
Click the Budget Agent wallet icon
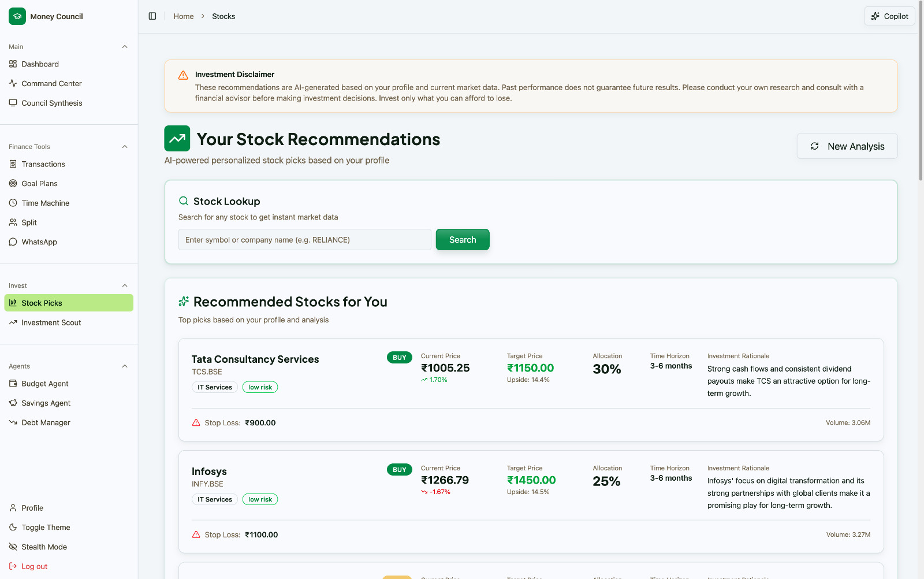[x=13, y=384]
